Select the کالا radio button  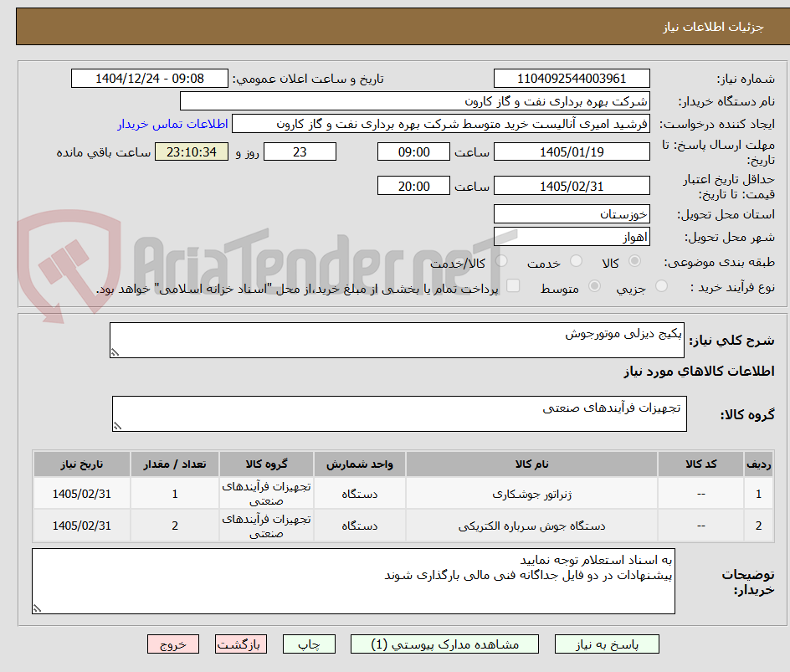634,261
